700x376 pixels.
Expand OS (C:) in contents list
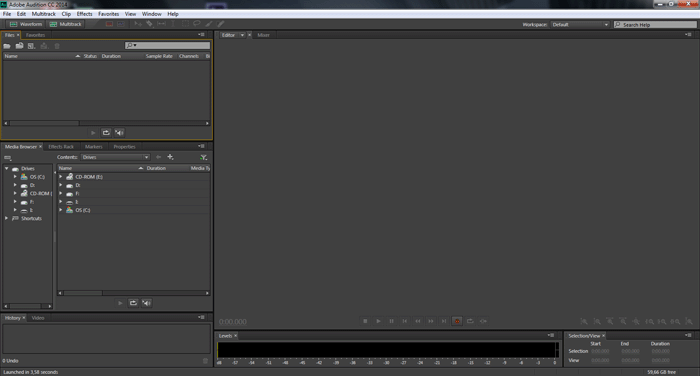click(61, 210)
